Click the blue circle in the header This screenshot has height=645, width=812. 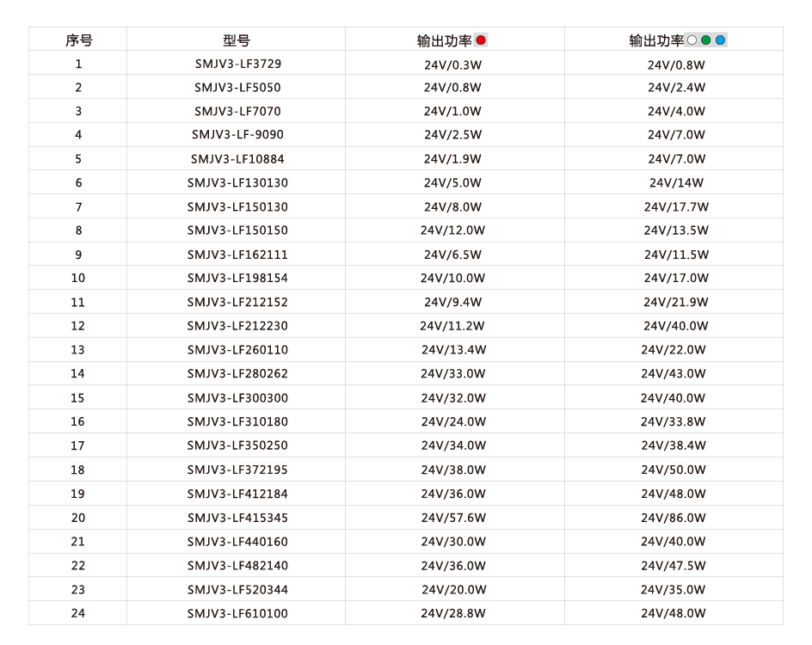(720, 40)
